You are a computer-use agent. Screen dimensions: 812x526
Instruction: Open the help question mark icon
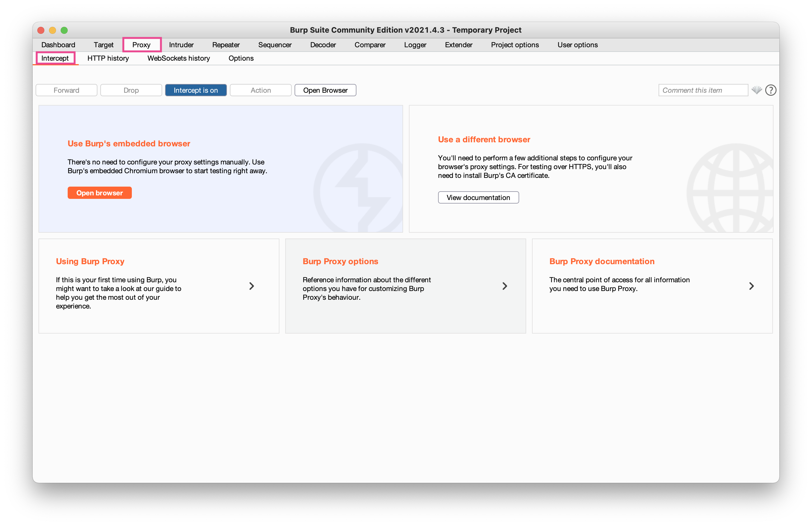coord(770,90)
